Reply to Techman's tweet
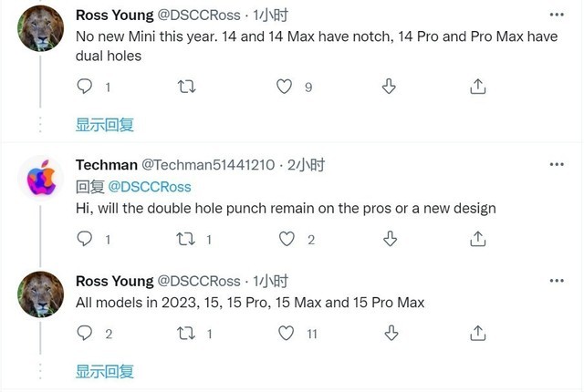Viewport: 584px width, 392px height. coord(84,239)
